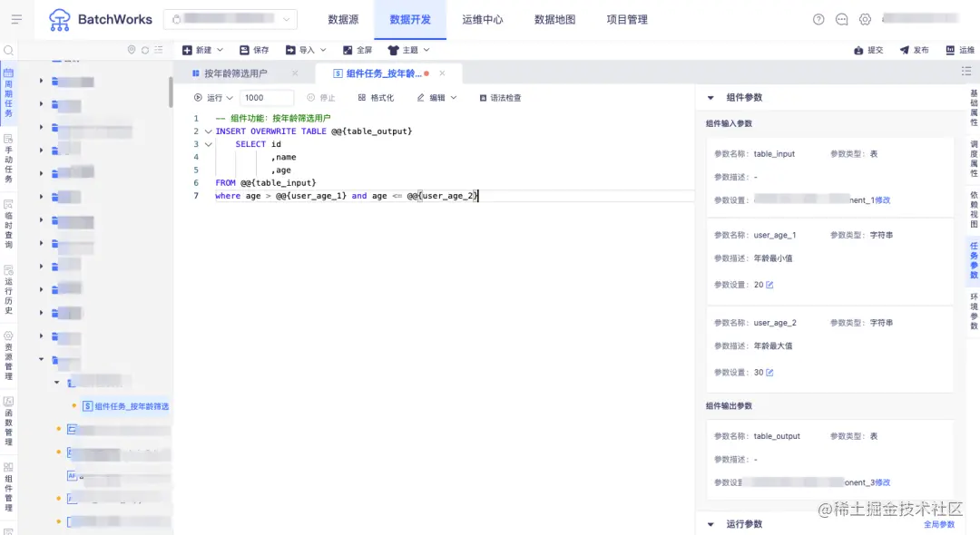Open 手动任务 sidebar section
This screenshot has height=535, width=980.
pyautogui.click(x=9, y=158)
